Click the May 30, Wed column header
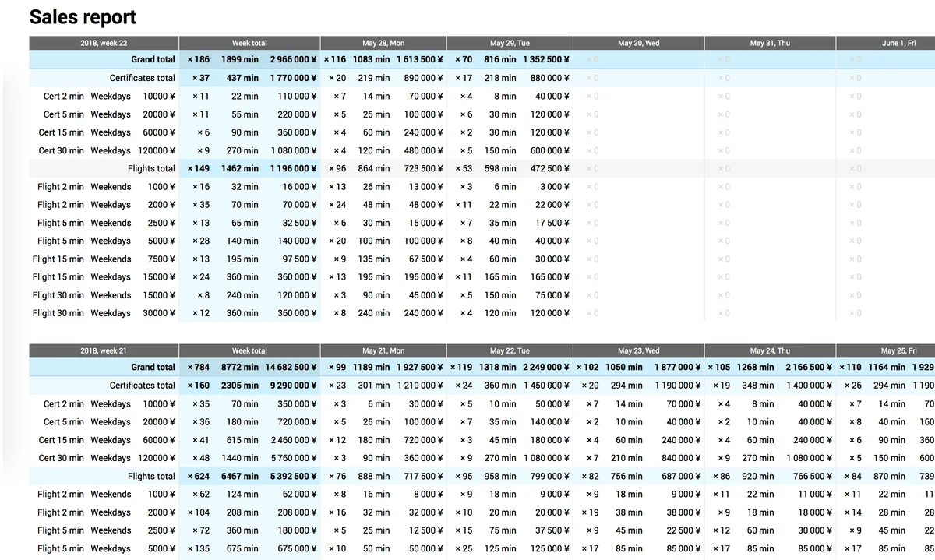Screen dimensions: 935x560 [638, 43]
